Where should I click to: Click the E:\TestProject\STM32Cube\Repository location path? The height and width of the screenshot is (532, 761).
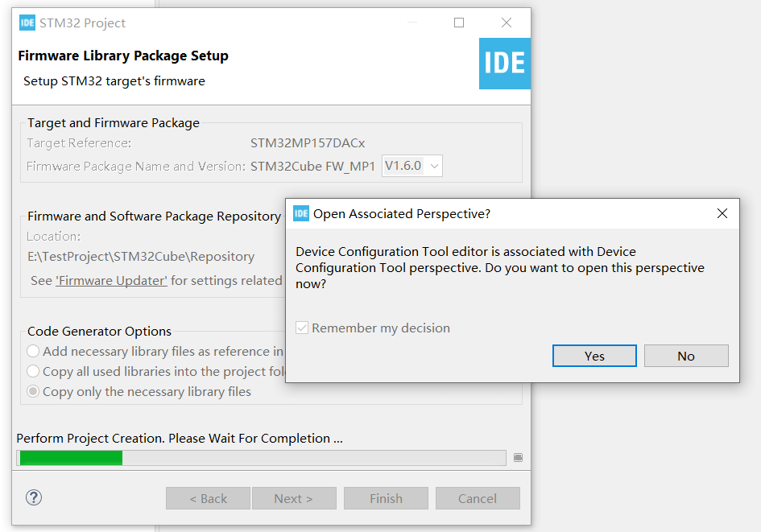[x=141, y=256]
